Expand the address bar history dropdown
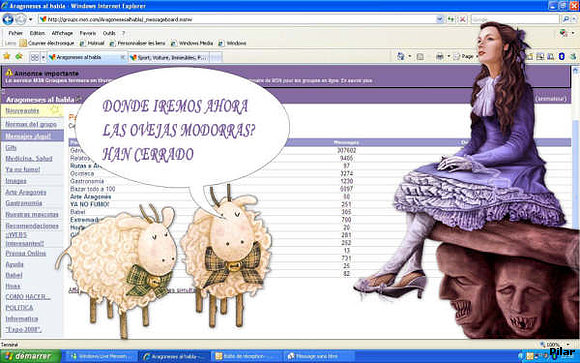The height and width of the screenshot is (363, 580). [x=440, y=19]
